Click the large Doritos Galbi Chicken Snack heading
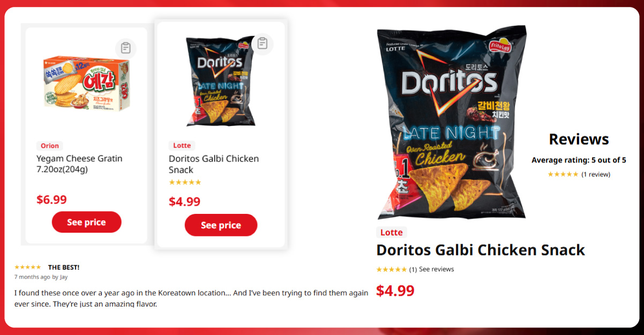Screen dimensions: 644x335 pos(481,250)
